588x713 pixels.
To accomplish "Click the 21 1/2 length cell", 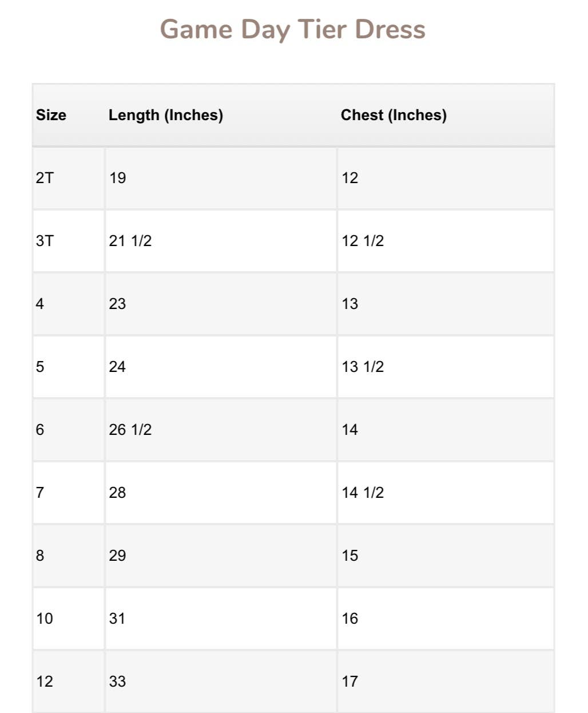I will coord(130,241).
